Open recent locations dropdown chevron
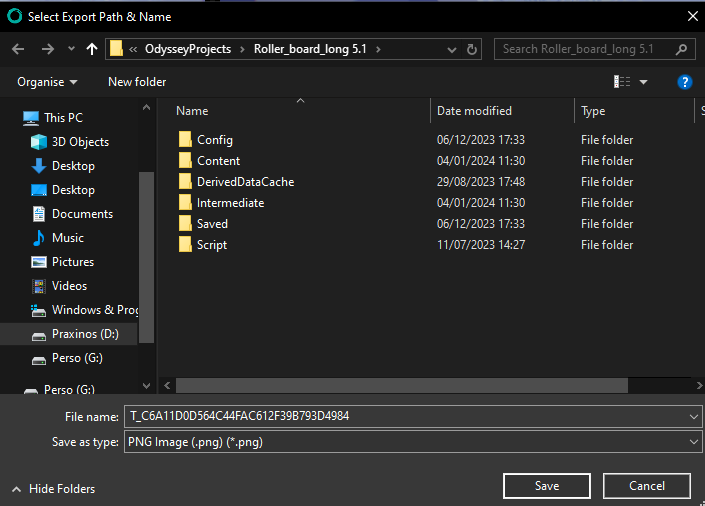The image size is (705, 506). (x=71, y=48)
